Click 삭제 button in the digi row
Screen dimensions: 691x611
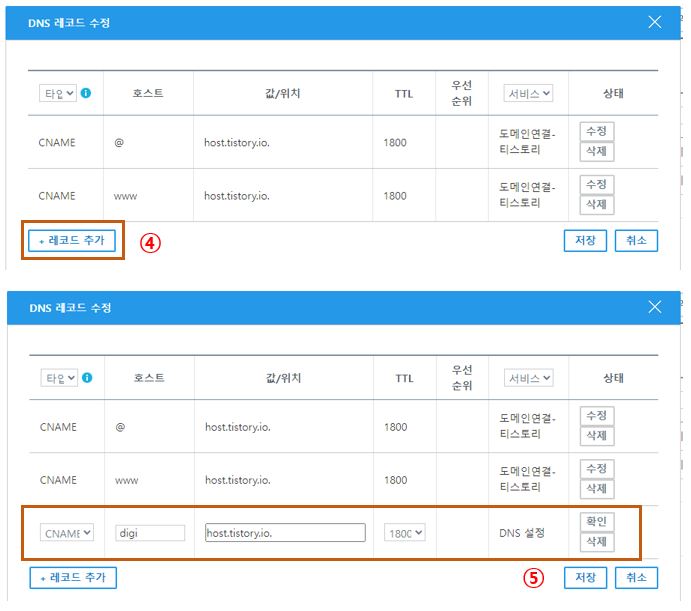point(597,541)
